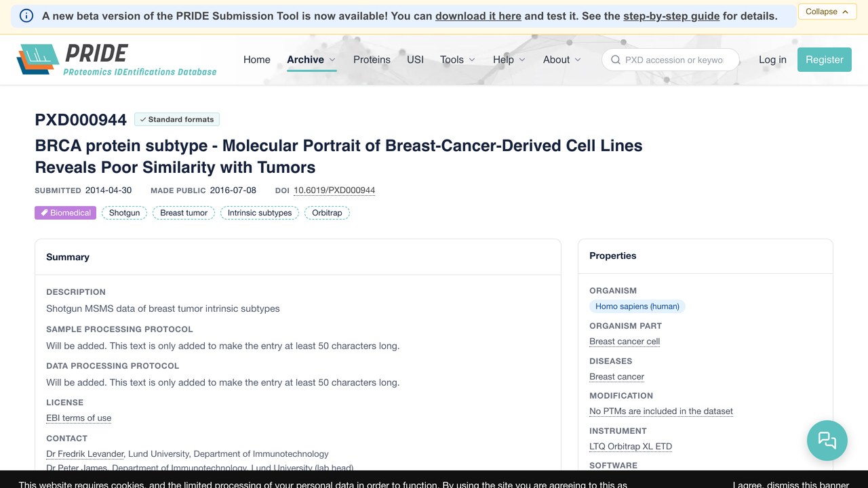Click the Register button
Viewport: 868px width, 488px height.
point(825,60)
